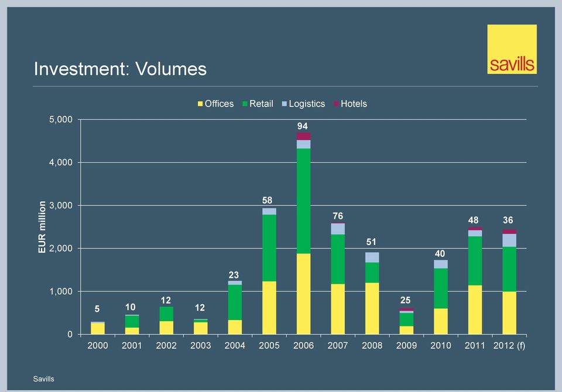Viewport: 562px width, 392px height.
Task: Select the yellow Offices legend swatch
Action: (x=200, y=104)
